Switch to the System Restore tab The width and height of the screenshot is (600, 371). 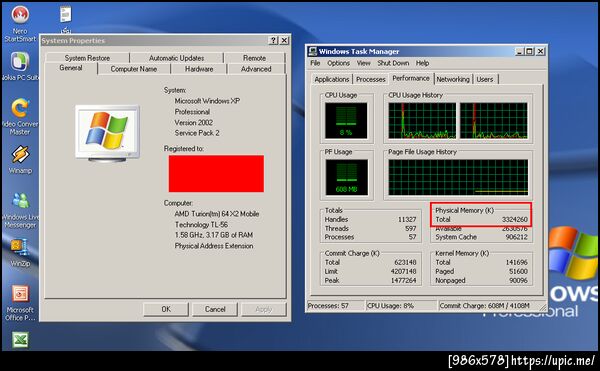87,58
